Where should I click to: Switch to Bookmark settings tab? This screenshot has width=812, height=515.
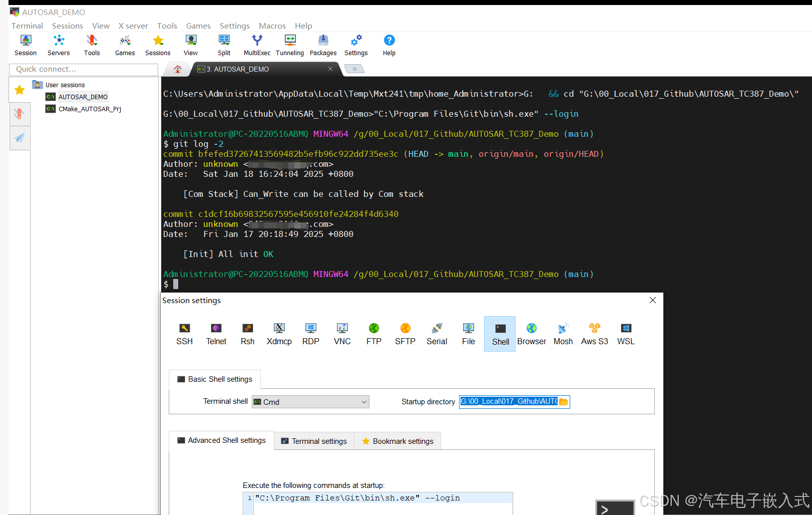(x=398, y=441)
